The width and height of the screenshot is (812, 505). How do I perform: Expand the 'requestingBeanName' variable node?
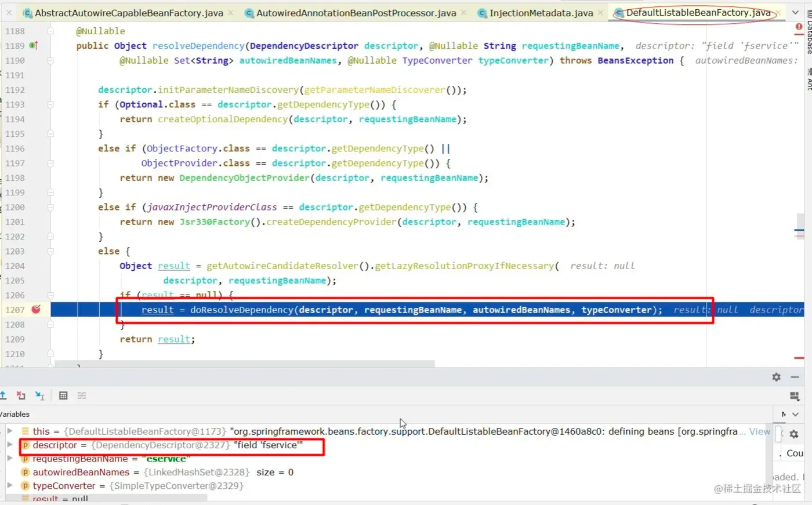tap(10, 458)
